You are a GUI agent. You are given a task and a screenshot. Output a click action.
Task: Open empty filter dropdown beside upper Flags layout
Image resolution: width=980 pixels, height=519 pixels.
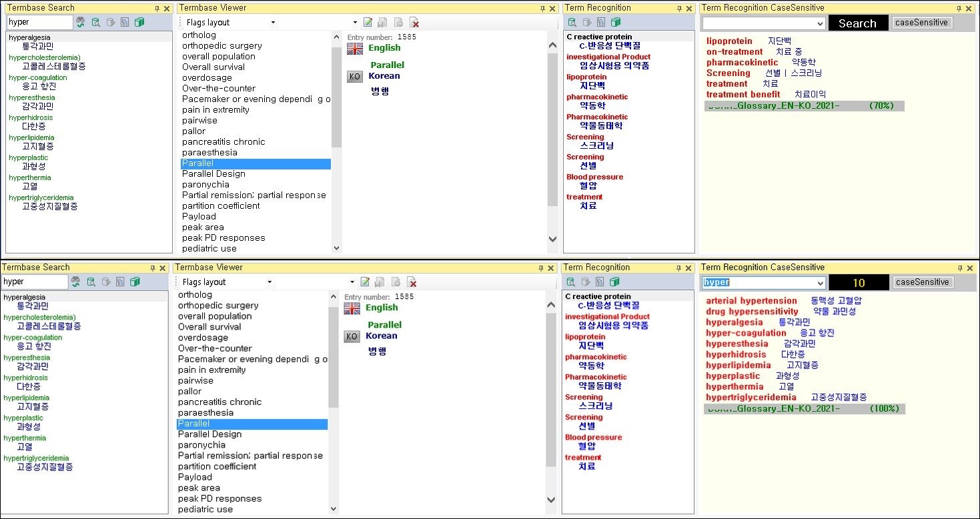355,22
